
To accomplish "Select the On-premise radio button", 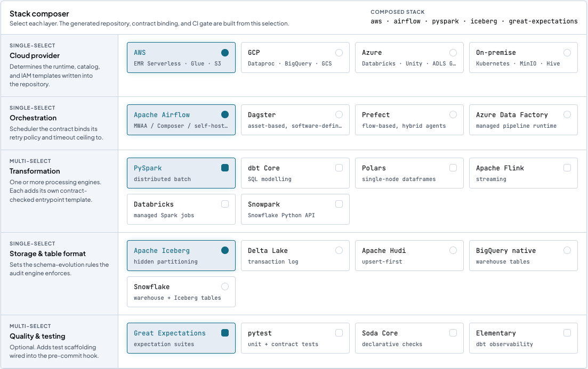I will click(x=567, y=52).
